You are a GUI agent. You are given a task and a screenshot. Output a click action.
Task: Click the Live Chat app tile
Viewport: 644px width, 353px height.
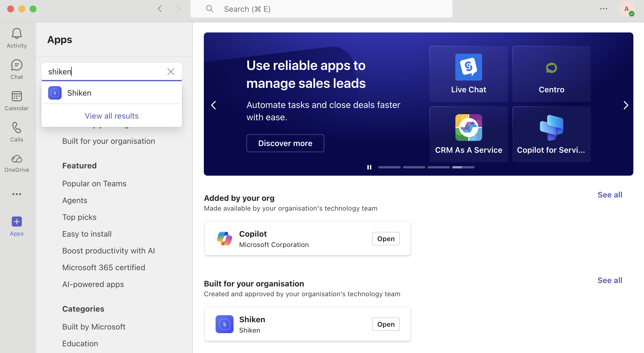468,74
